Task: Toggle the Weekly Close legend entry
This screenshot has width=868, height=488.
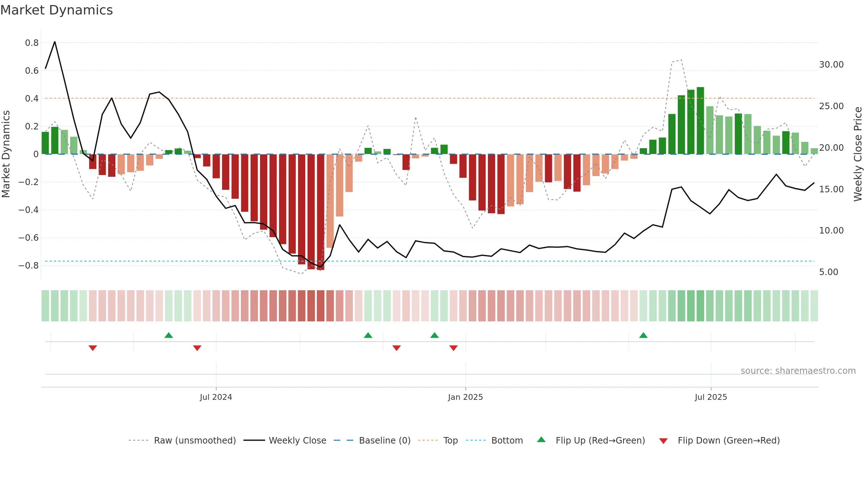Action: [x=285, y=440]
